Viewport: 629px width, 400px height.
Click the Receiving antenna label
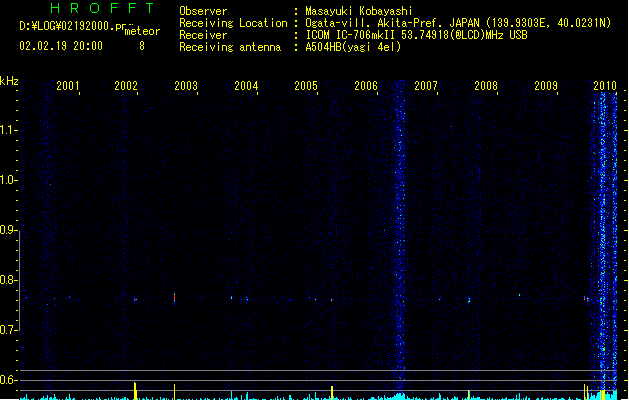coord(230,47)
